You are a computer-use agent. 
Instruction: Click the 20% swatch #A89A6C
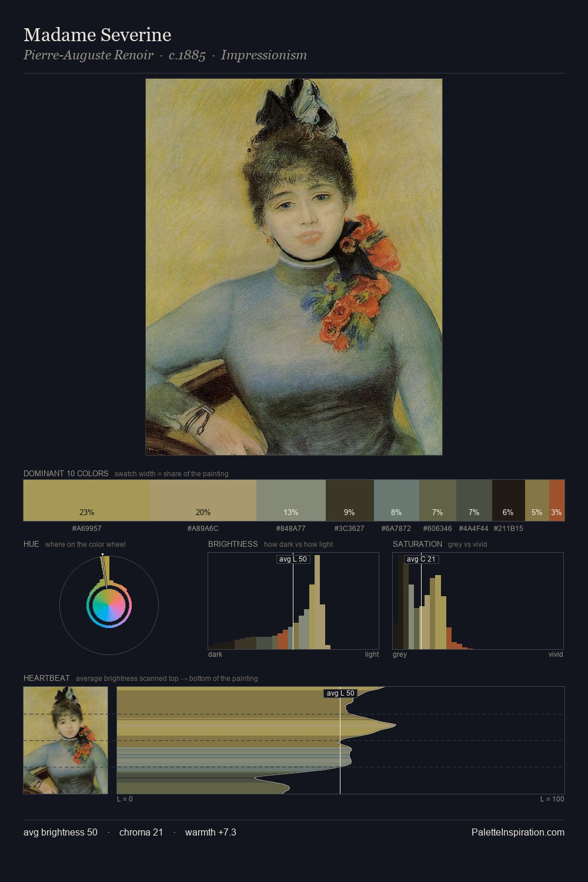click(203, 500)
